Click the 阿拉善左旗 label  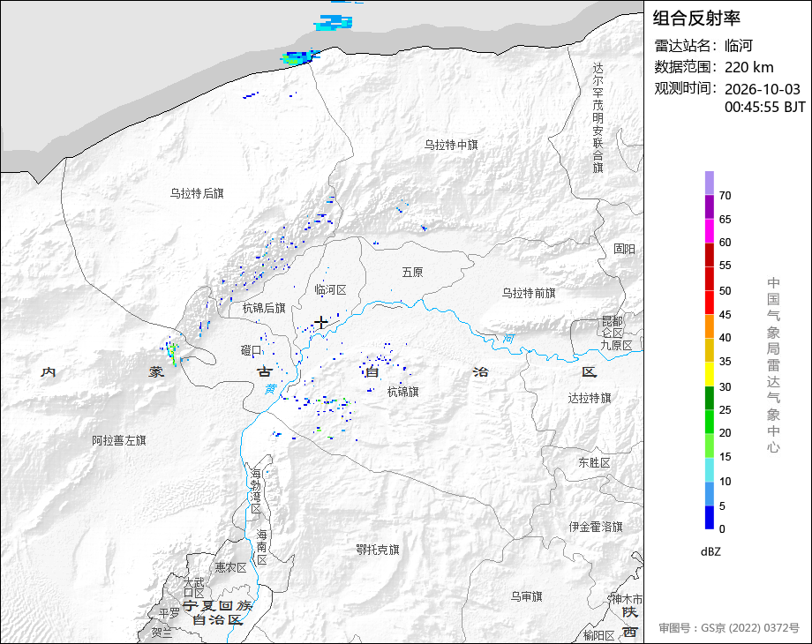coord(119,440)
